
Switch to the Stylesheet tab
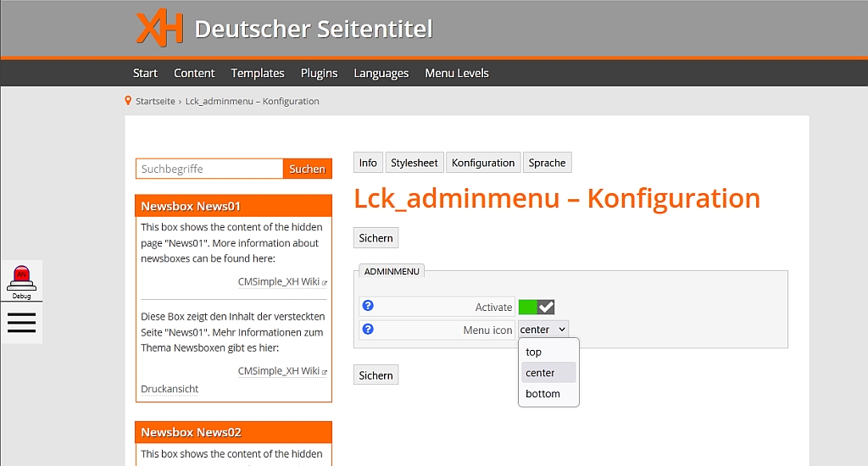point(415,163)
